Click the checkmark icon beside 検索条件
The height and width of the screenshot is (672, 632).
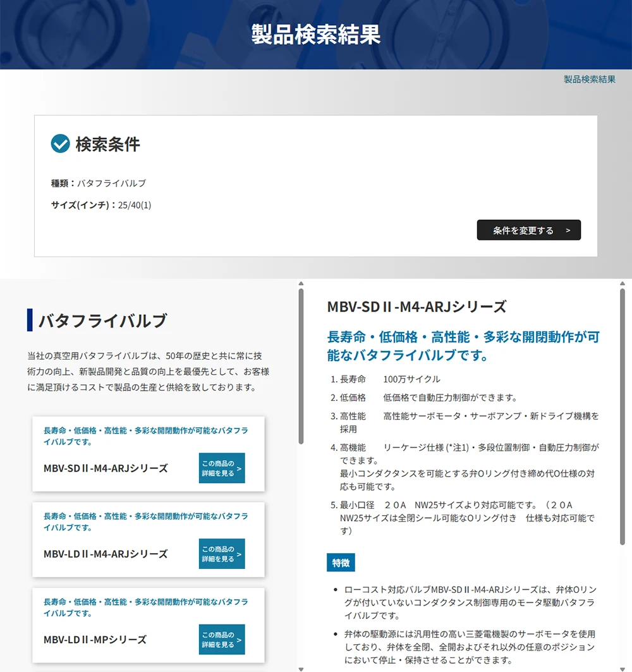click(x=61, y=144)
